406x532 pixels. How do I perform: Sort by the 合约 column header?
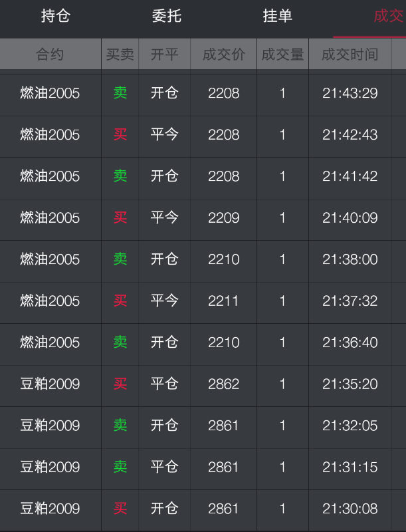tap(50, 55)
